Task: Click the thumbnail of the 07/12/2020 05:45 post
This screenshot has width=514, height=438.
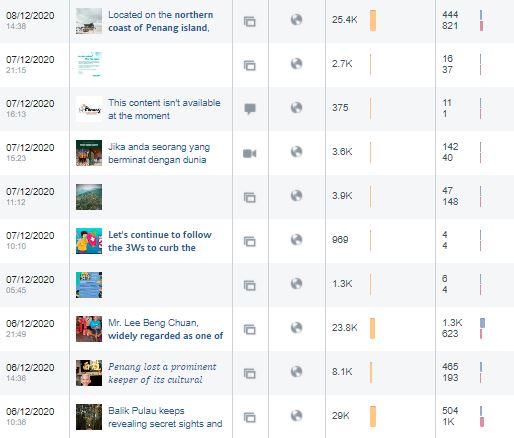Action: (x=89, y=285)
